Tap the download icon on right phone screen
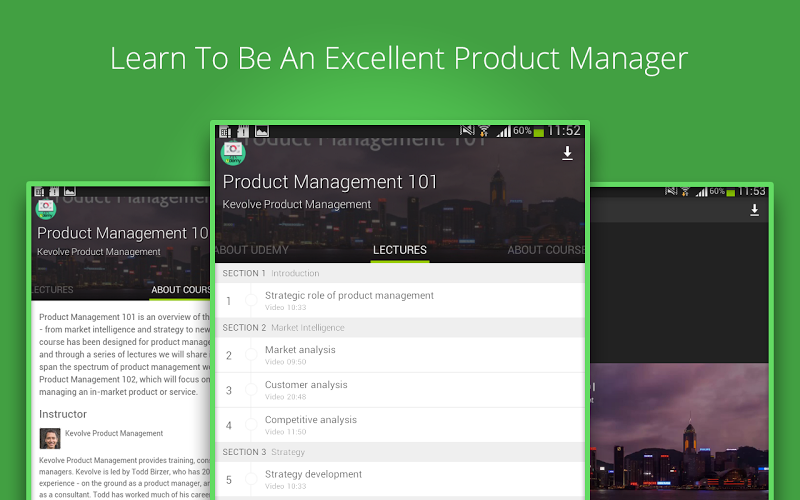Image resolution: width=800 pixels, height=500 pixels. click(x=754, y=210)
